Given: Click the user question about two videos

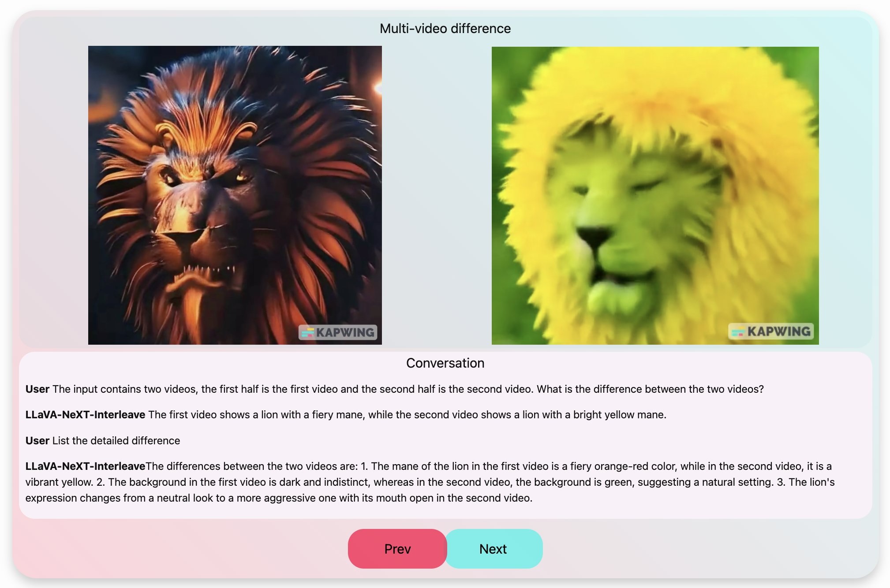Looking at the screenshot, I should tap(408, 389).
